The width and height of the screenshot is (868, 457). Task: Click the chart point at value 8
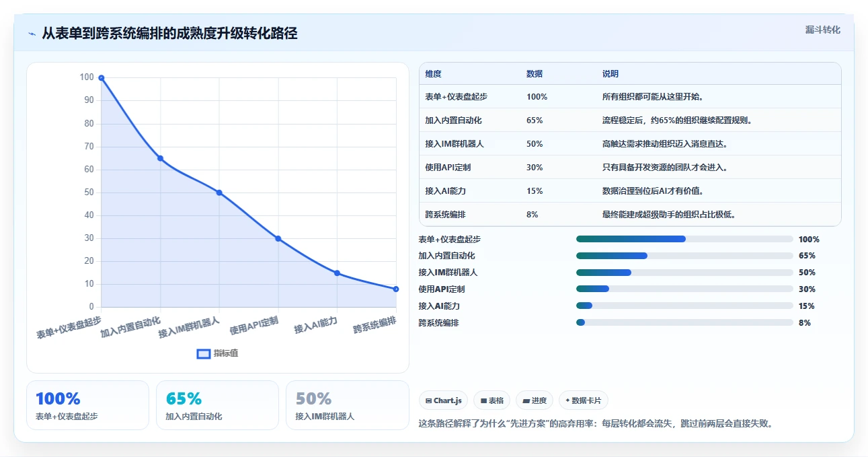pos(396,289)
